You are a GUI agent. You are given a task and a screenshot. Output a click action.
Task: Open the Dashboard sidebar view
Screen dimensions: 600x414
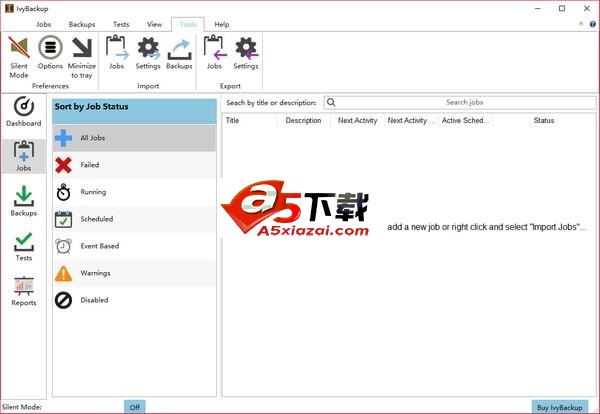[24, 112]
